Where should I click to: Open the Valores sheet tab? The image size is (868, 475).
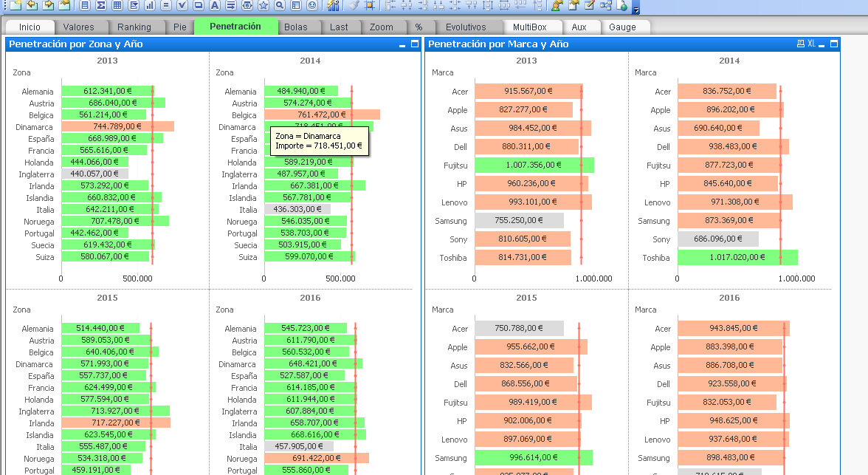[78, 27]
